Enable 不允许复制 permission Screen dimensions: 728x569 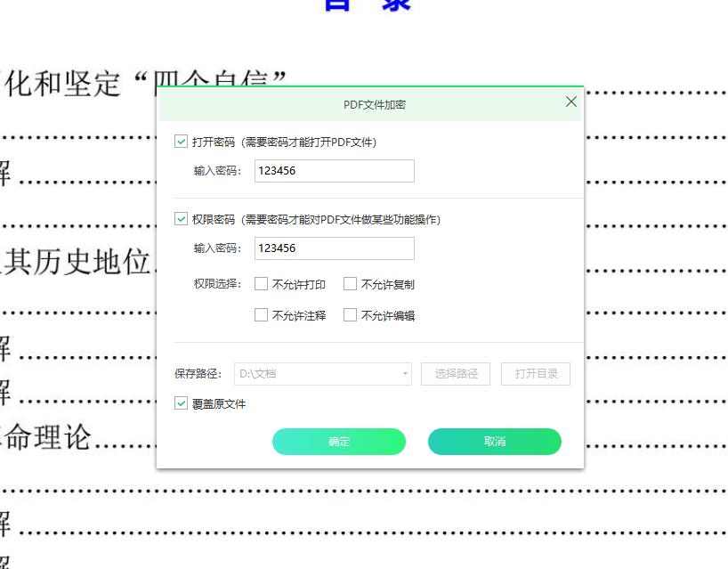pos(350,284)
